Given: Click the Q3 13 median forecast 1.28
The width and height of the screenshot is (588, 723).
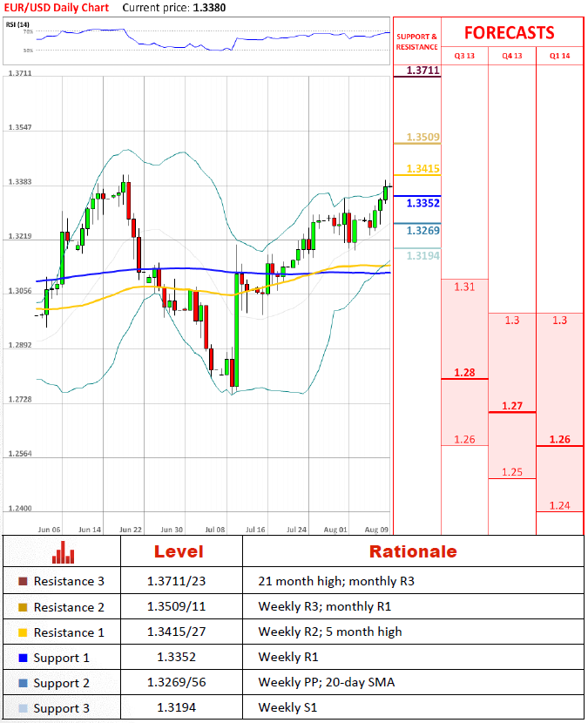Looking at the screenshot, I should click(x=464, y=373).
